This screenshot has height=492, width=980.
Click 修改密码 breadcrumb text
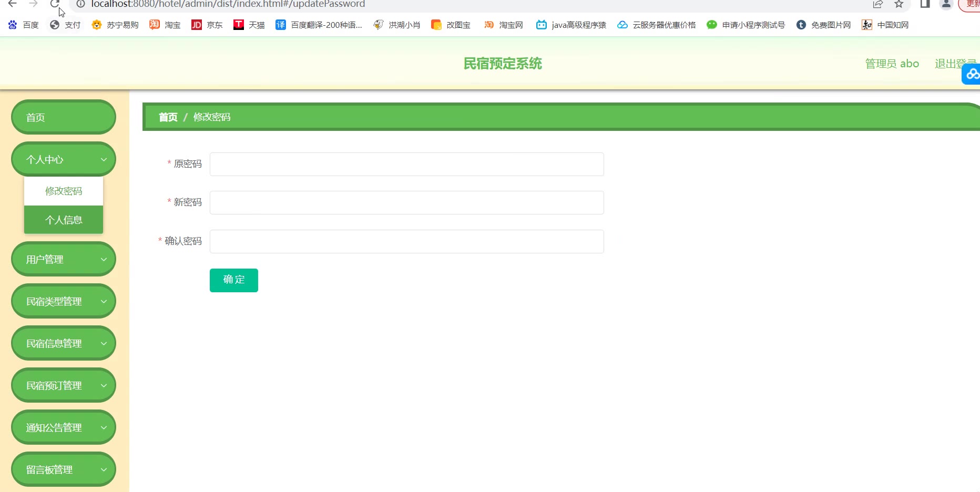[212, 117]
